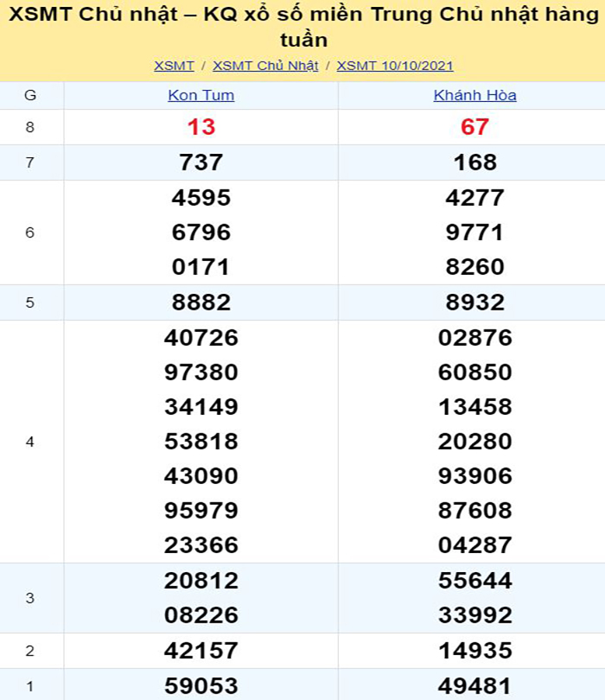Select the G column header cell
The width and height of the screenshot is (605, 700).
[30, 95]
